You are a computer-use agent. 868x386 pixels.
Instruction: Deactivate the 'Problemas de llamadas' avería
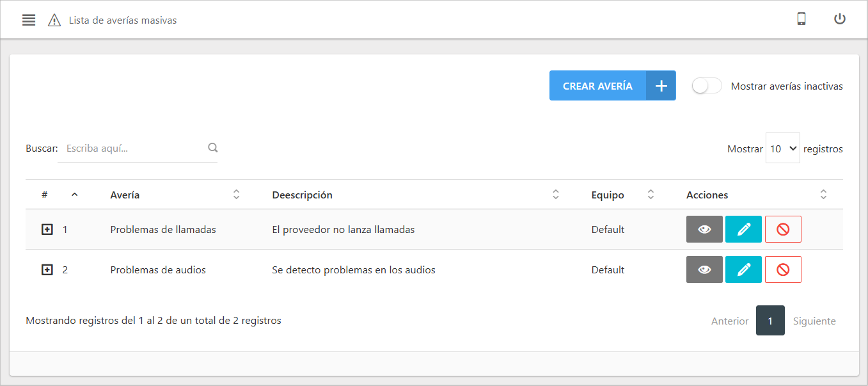coord(783,229)
